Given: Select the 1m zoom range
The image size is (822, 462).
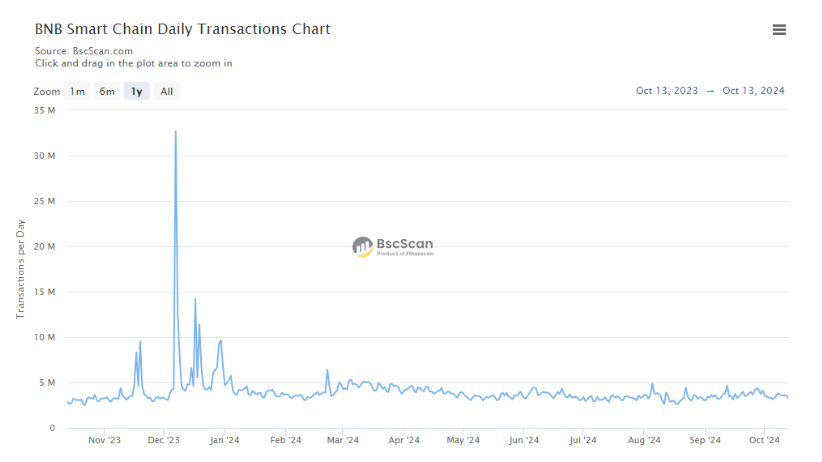Looking at the screenshot, I should pos(77,91).
